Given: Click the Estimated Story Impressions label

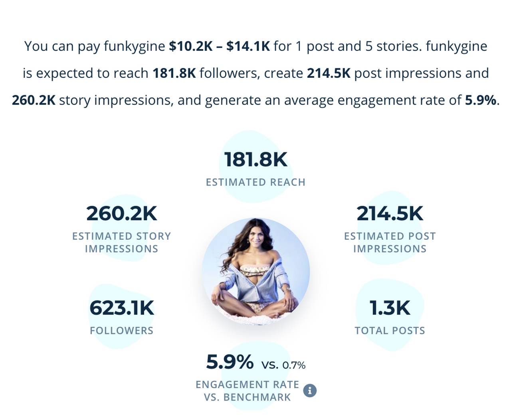Looking at the screenshot, I should [122, 243].
